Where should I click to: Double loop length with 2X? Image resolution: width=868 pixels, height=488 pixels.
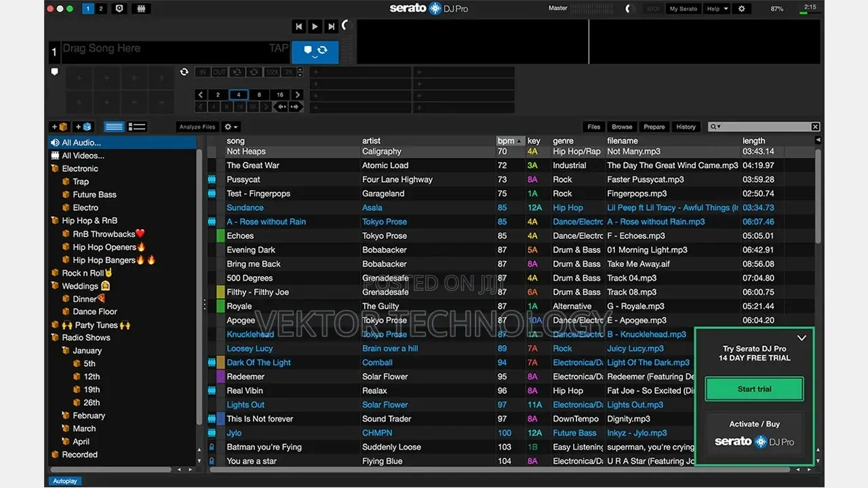(289, 72)
